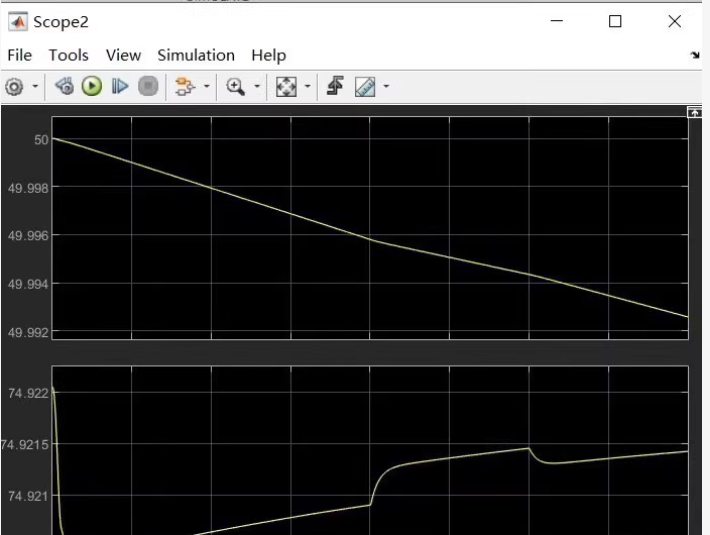Open the Help menu
The height and width of the screenshot is (535, 710).
coord(269,55)
